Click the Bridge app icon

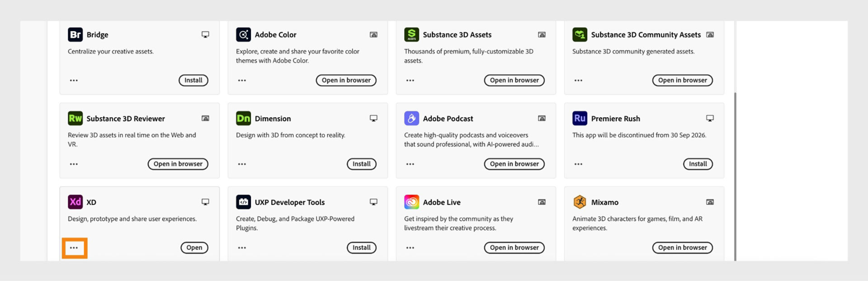pos(75,34)
